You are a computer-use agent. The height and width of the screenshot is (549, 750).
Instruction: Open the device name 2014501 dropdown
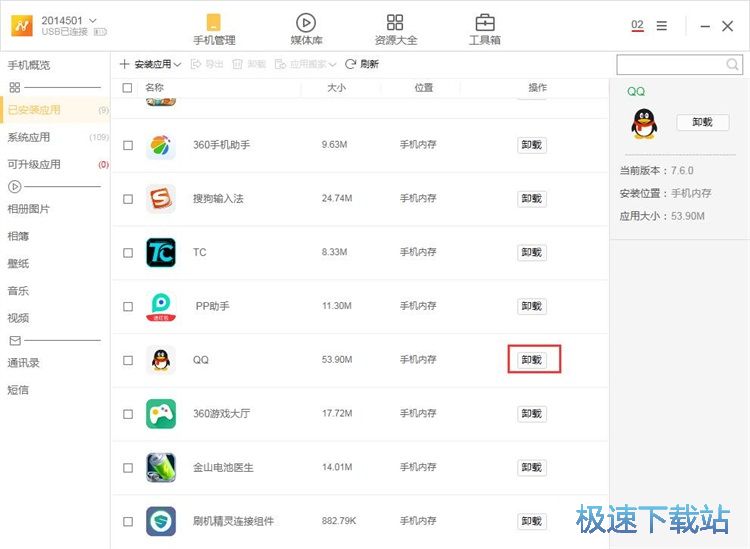point(93,21)
